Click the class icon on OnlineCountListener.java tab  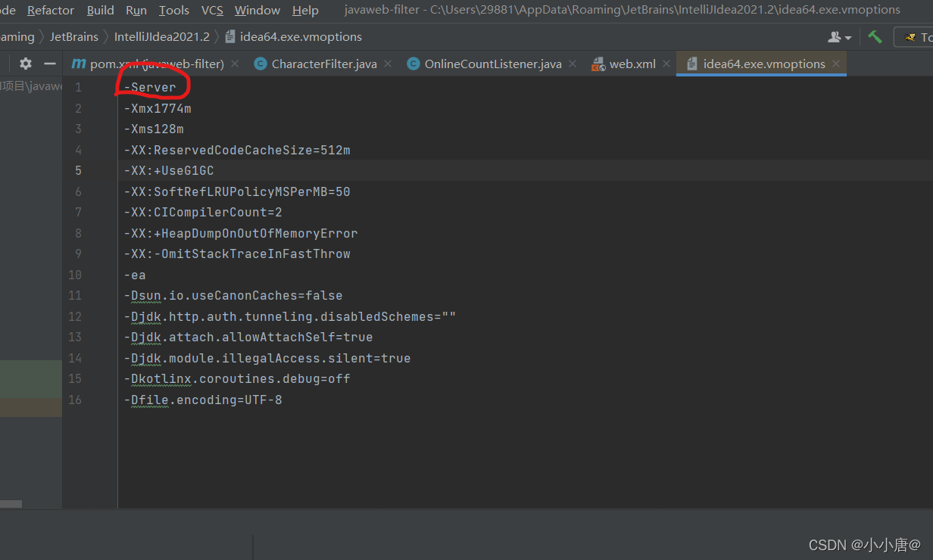click(413, 64)
